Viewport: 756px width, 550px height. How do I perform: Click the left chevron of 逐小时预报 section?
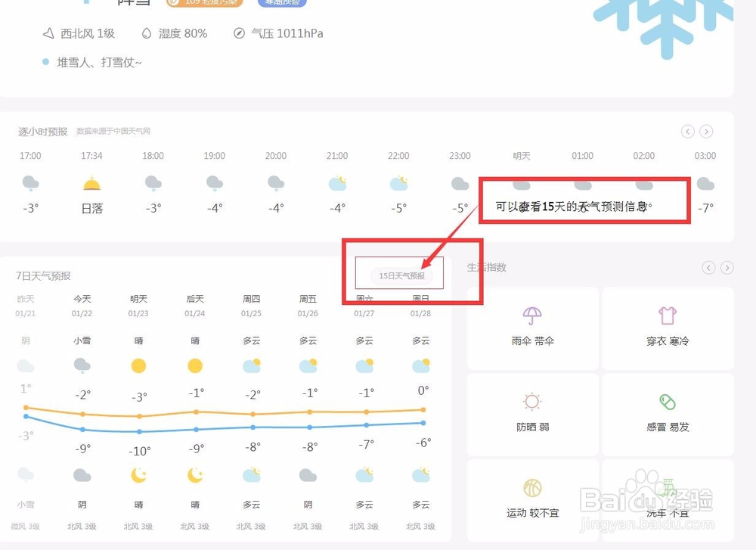pos(687,131)
